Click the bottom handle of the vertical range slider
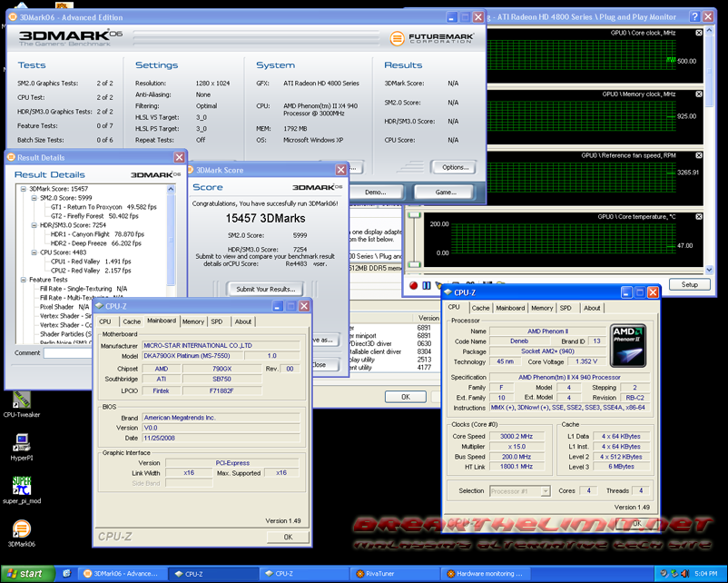The height and width of the screenshot is (583, 728). coord(414,264)
